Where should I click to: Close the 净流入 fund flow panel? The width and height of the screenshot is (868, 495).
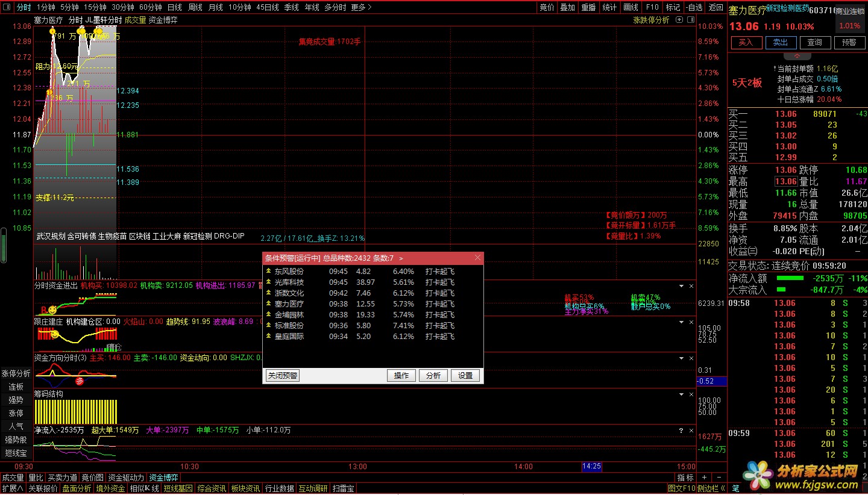691,431
